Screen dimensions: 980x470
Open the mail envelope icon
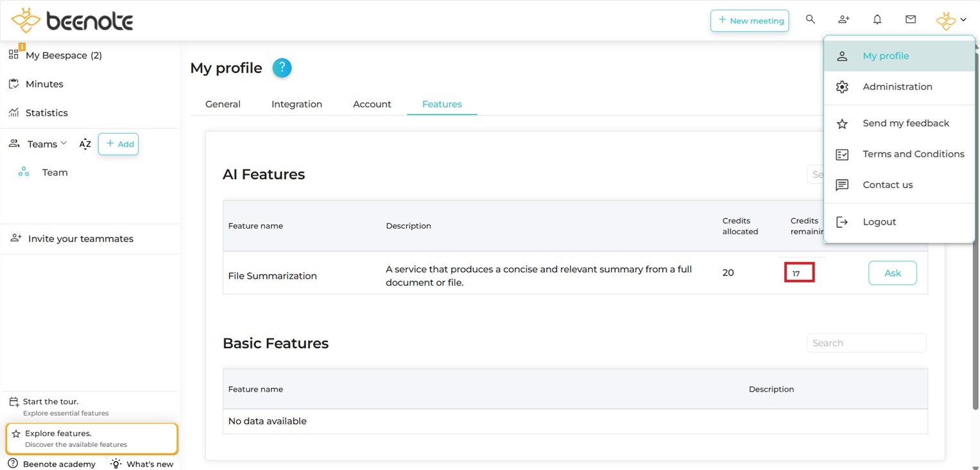[911, 20]
